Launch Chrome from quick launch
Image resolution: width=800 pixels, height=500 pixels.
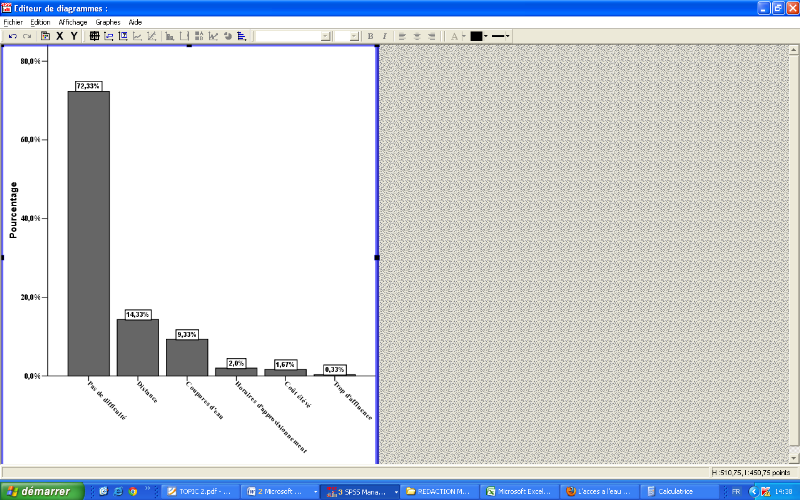tap(133, 491)
